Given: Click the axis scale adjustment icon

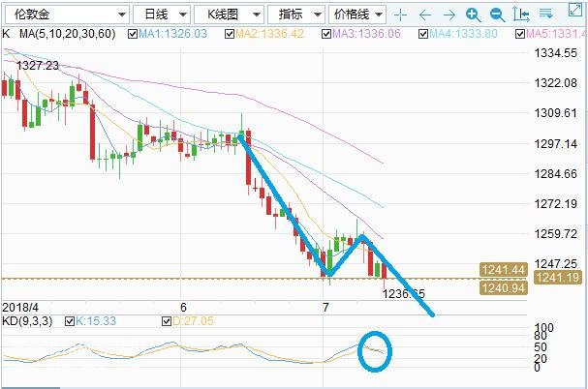Looking at the screenshot, I should (520, 15).
